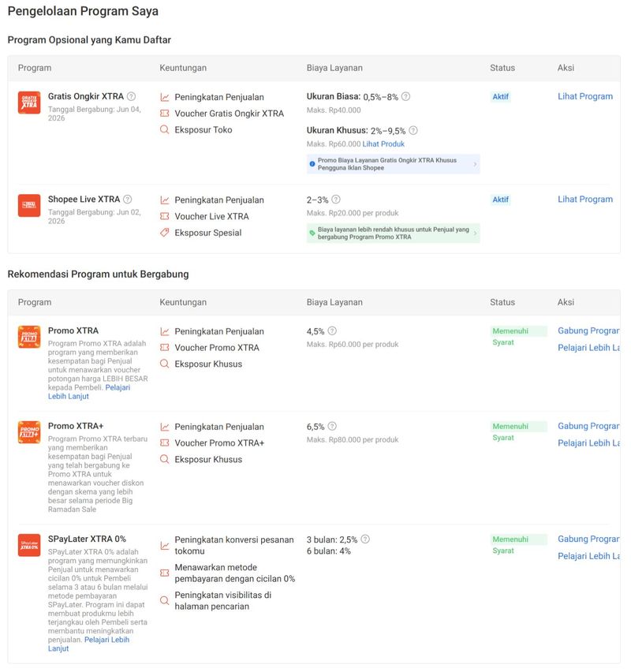Click the Gratis Ongkir XTRA program logo
The image size is (631, 672).
[29, 103]
